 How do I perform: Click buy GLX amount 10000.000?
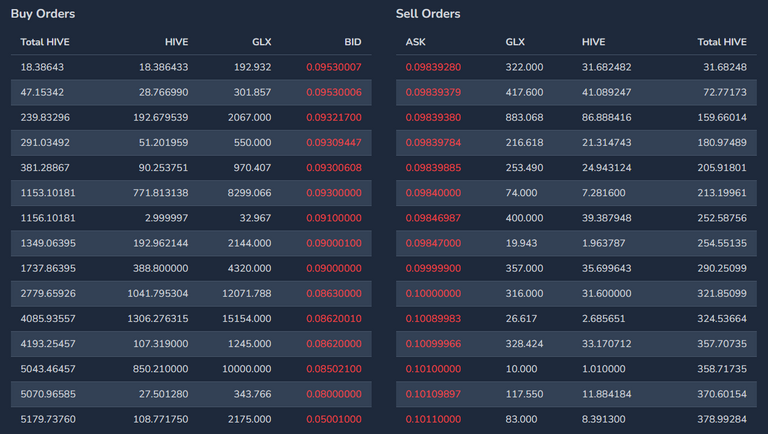click(246, 369)
